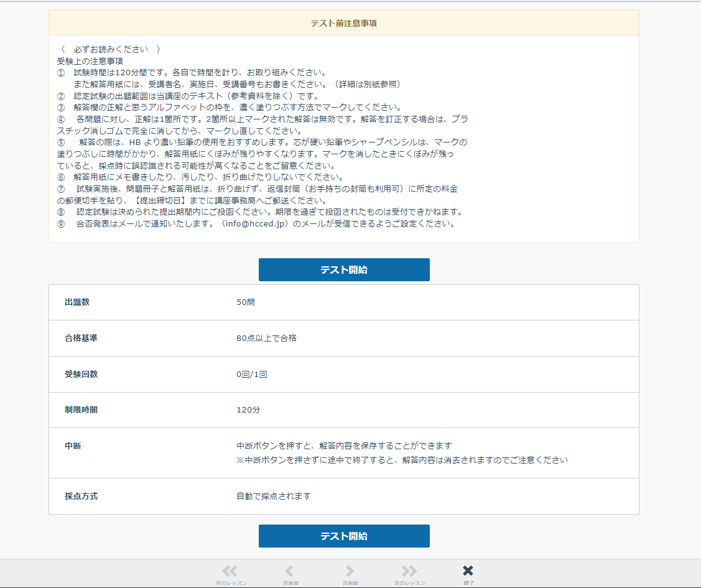Click the 自動で採点されます scoring text
This screenshot has width=701, height=588.
pyautogui.click(x=273, y=497)
